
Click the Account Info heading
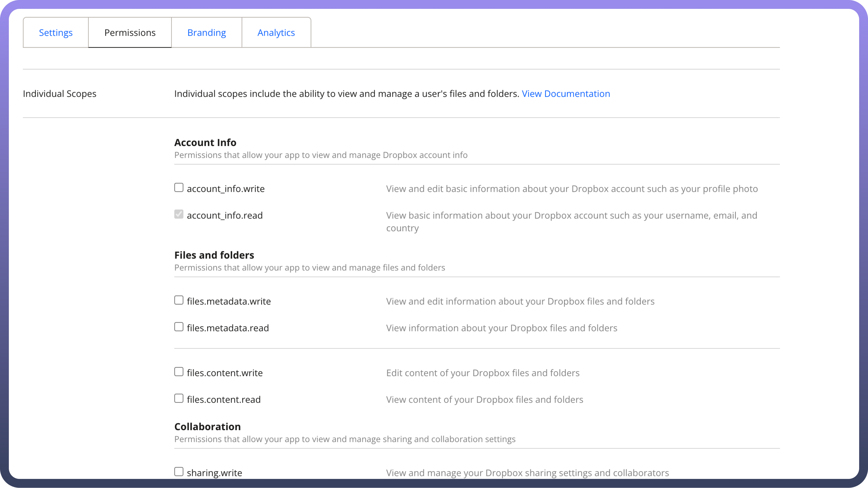pos(205,142)
